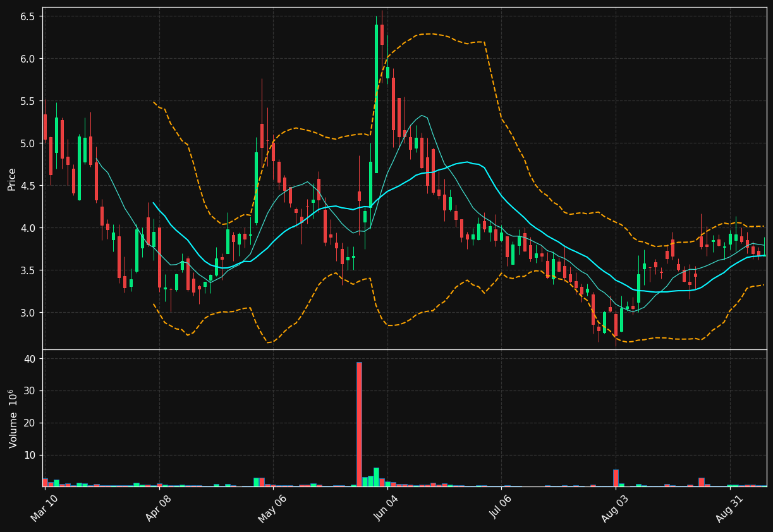Viewport: 773px width, 532px height.
Task: Click the "Price" y-axis label
Action: [x=12, y=179]
